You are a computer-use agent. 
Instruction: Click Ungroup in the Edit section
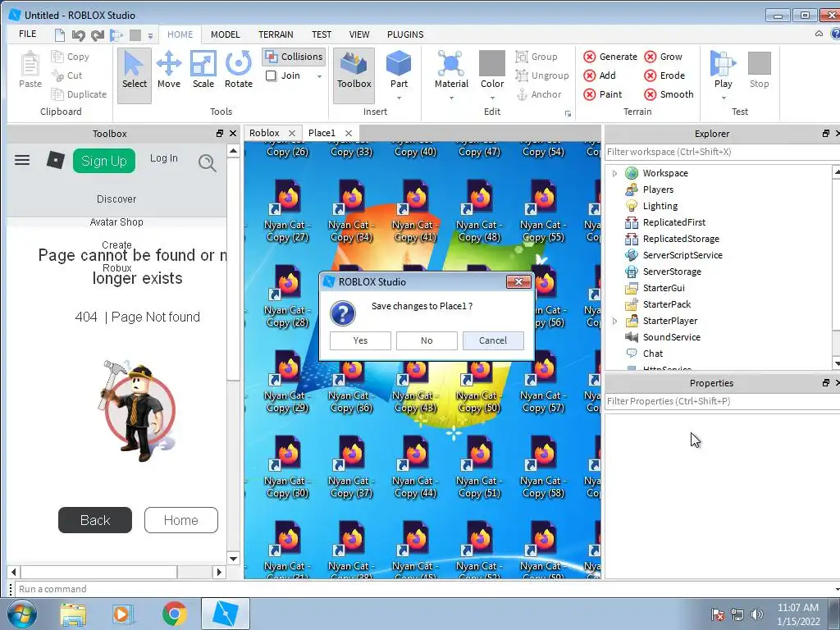tap(541, 75)
